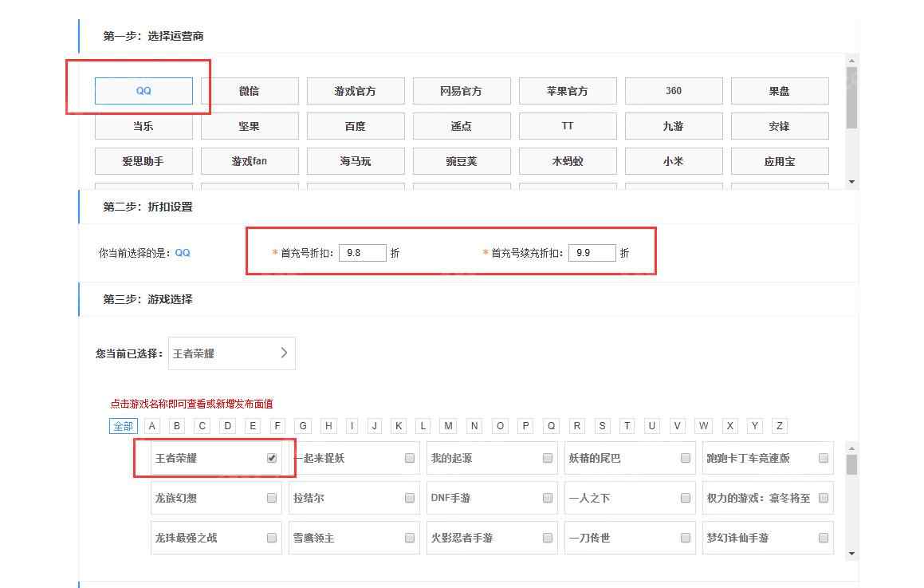Select the 游戏fan operator
This screenshot has width=924, height=588.
(250, 161)
